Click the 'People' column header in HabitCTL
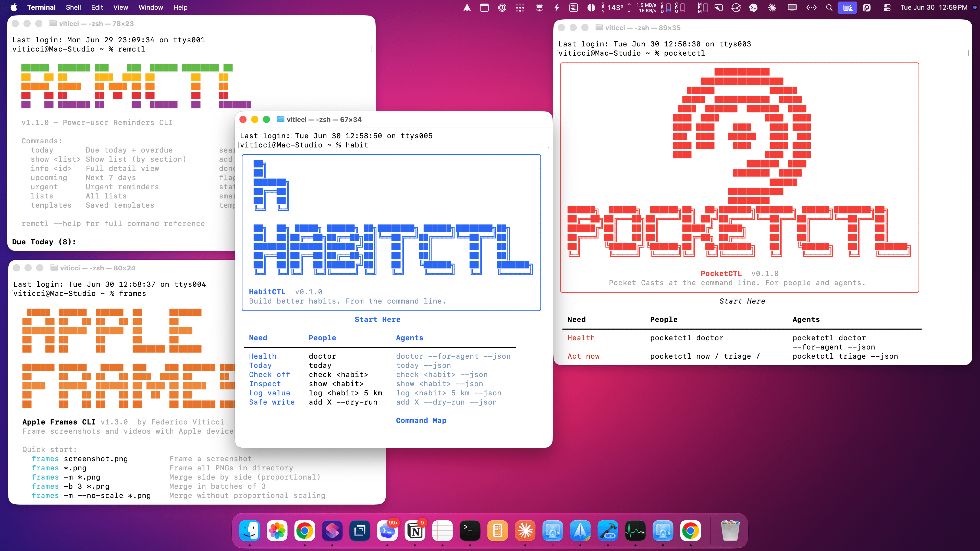980x551 pixels. pos(322,338)
